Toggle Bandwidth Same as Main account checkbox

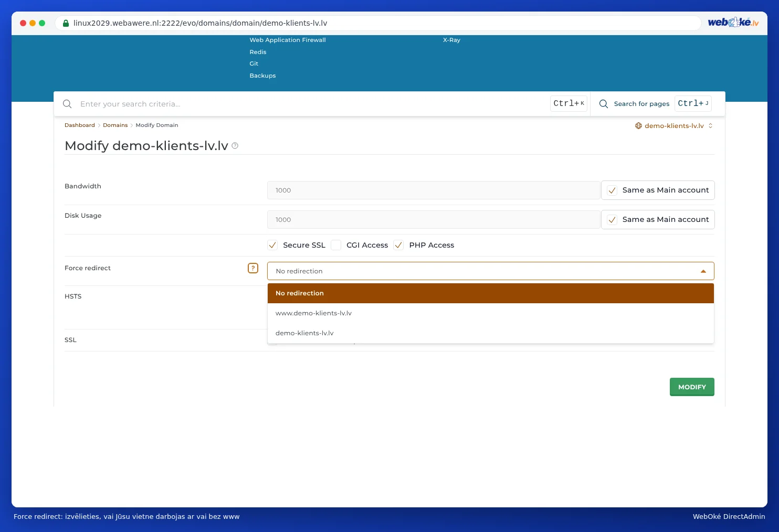coord(612,190)
